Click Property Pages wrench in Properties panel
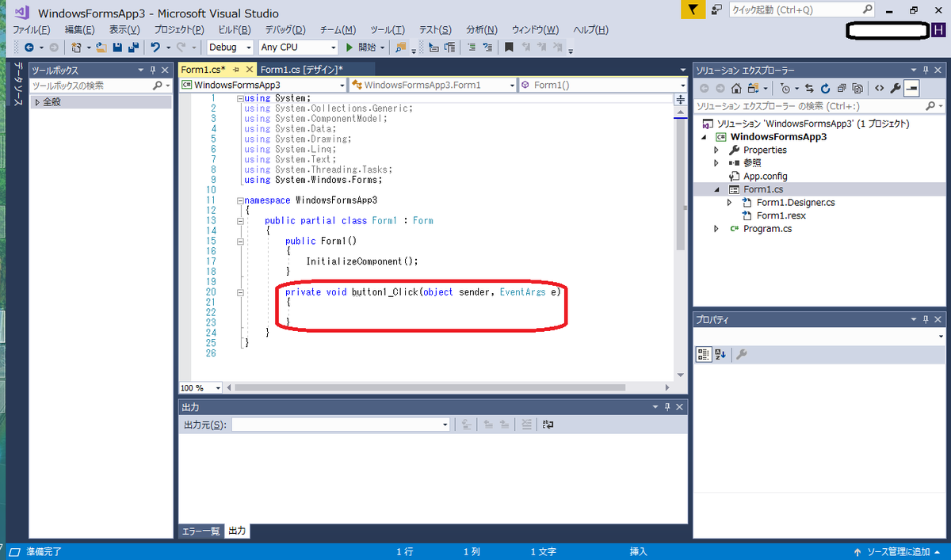The image size is (951, 560). point(741,354)
